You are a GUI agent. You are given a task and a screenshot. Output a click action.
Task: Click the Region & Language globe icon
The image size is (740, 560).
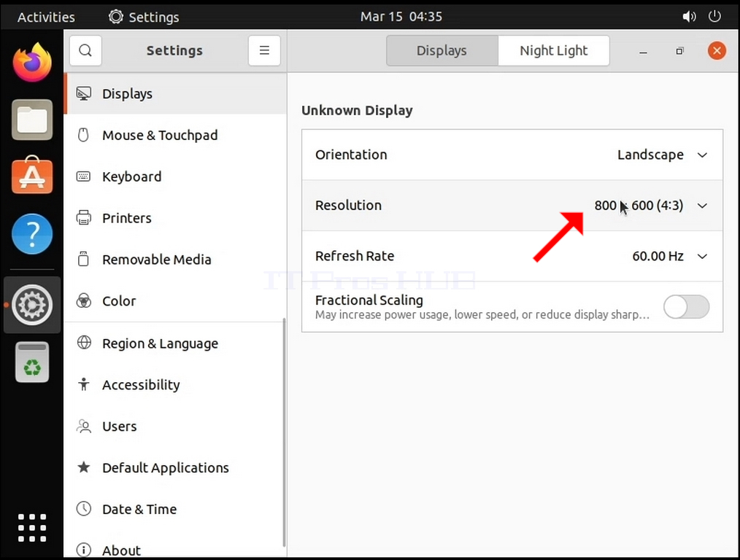coord(84,343)
